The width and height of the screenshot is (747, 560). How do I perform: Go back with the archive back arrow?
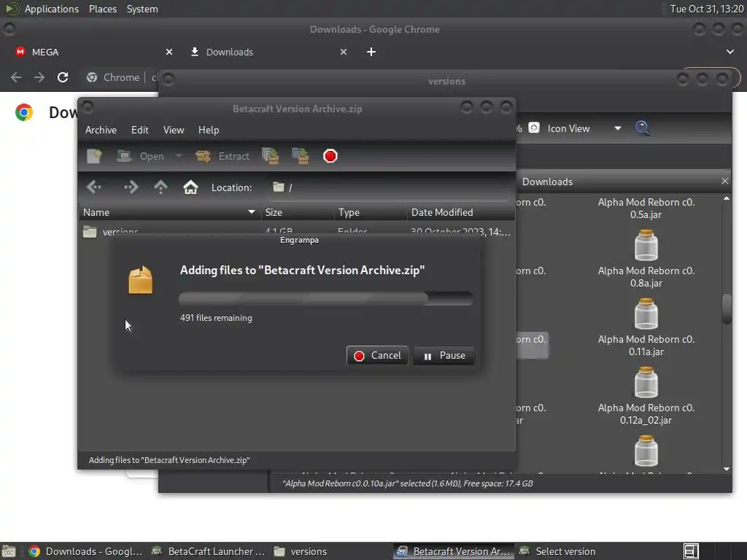pos(94,187)
